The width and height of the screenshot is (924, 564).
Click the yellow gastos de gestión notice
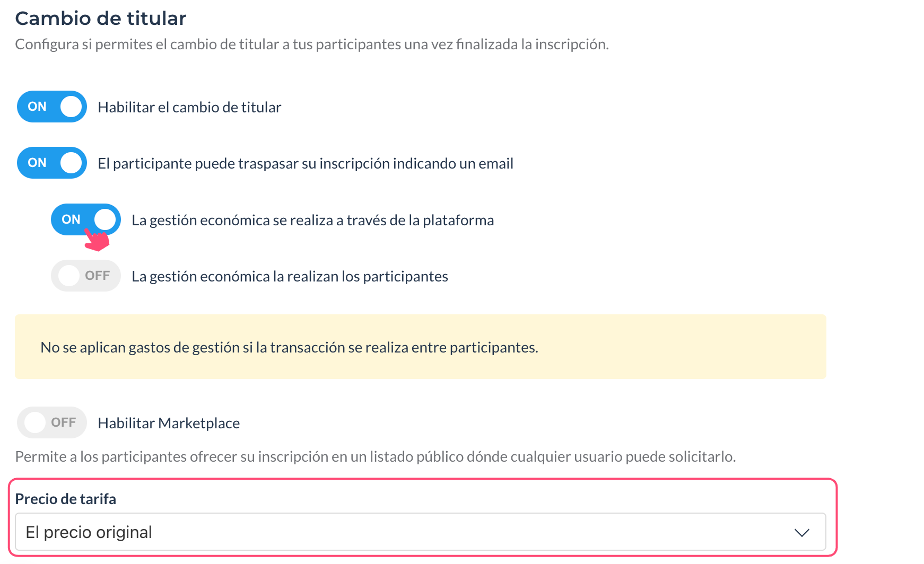coord(421,347)
